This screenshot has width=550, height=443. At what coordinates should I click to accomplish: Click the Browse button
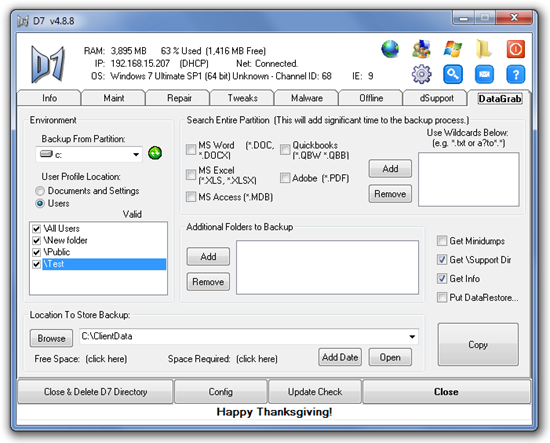point(51,338)
